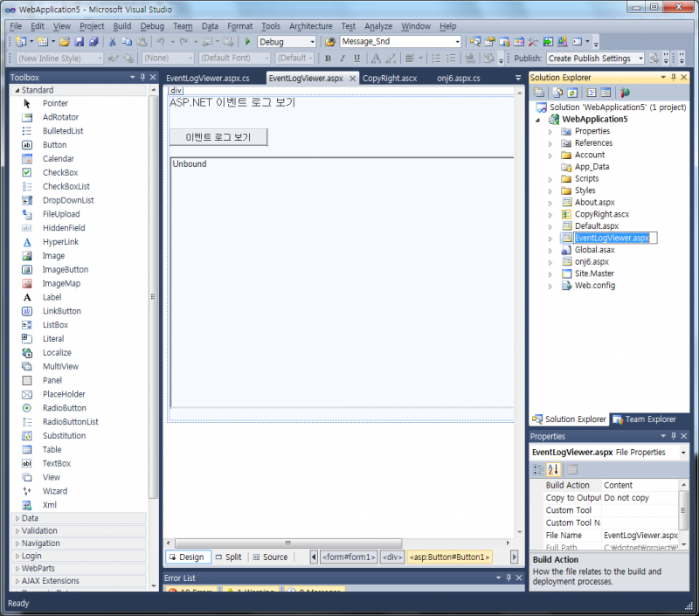This screenshot has width=699, height=616.
Task: Expand the Scripts folder node
Action: coord(550,179)
